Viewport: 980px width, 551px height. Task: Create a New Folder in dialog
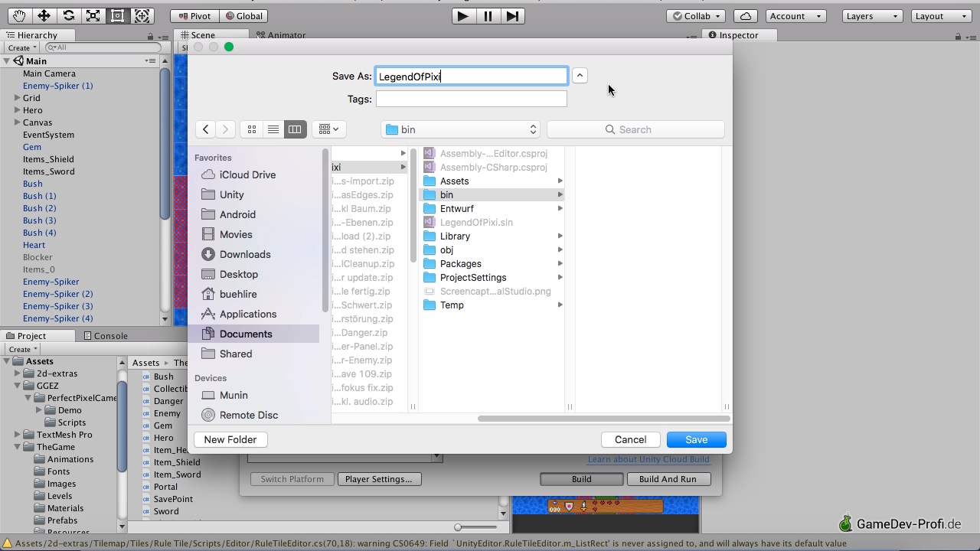(x=230, y=439)
